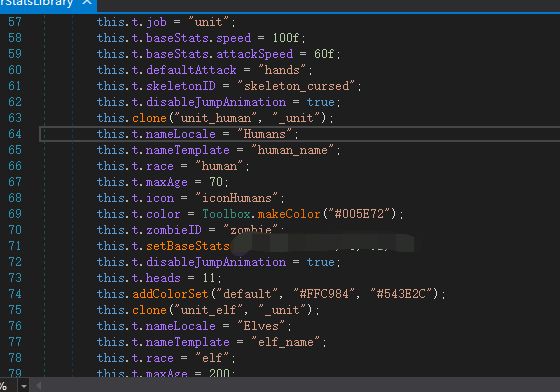Click the speed property on line 58
The image size is (560, 392).
coord(234,38)
